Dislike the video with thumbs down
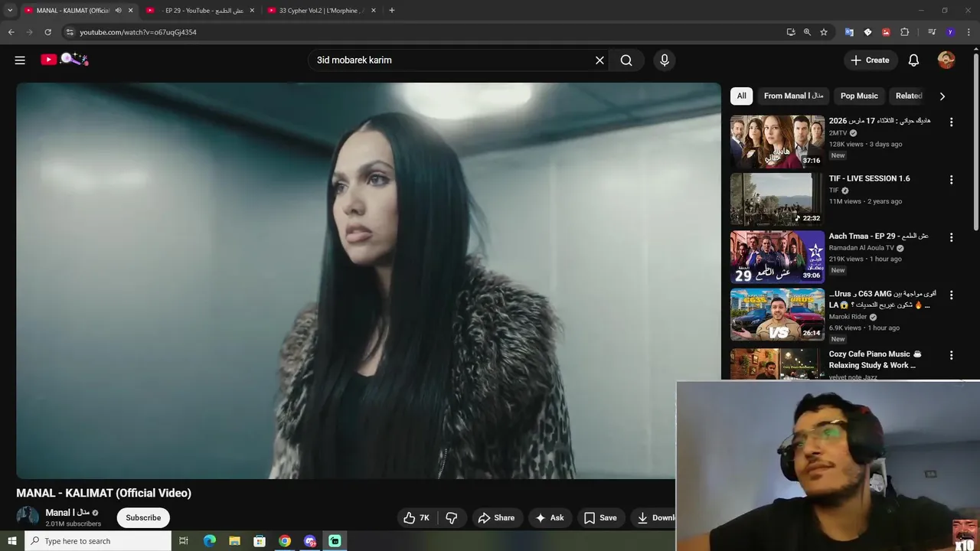Screen dimensions: 980x551 click(x=451, y=518)
